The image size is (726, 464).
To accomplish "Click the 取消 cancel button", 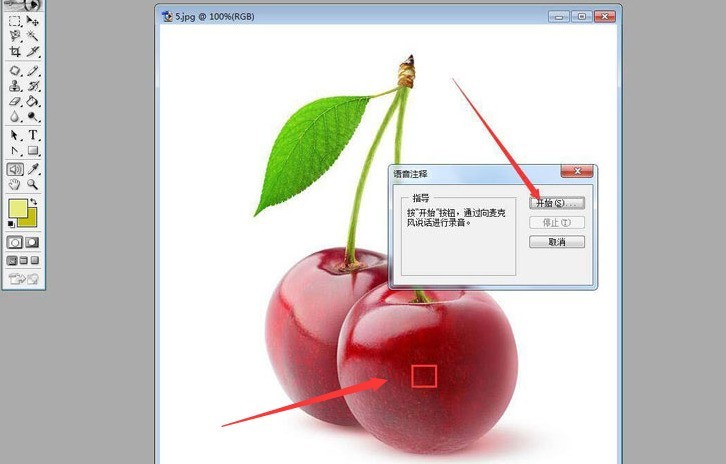I will pos(557,242).
